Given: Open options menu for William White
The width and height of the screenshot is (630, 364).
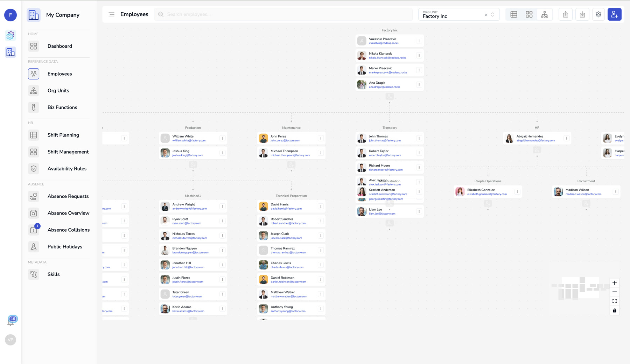Looking at the screenshot, I should pyautogui.click(x=222, y=138).
